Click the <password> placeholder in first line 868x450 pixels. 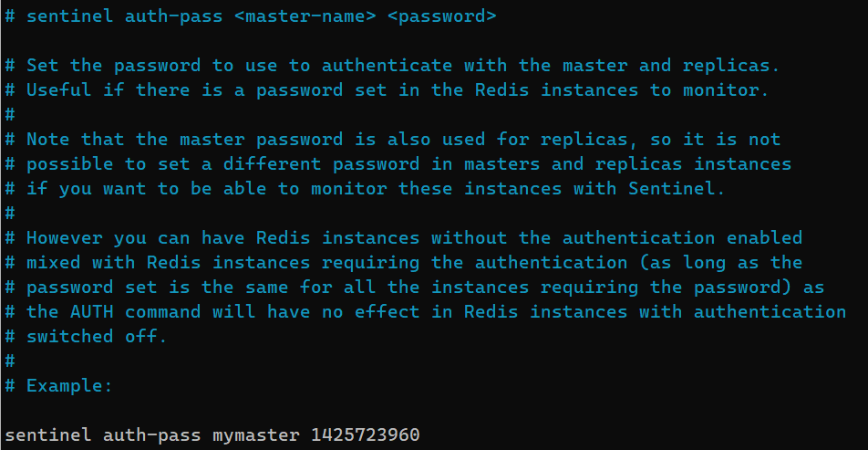(x=441, y=16)
